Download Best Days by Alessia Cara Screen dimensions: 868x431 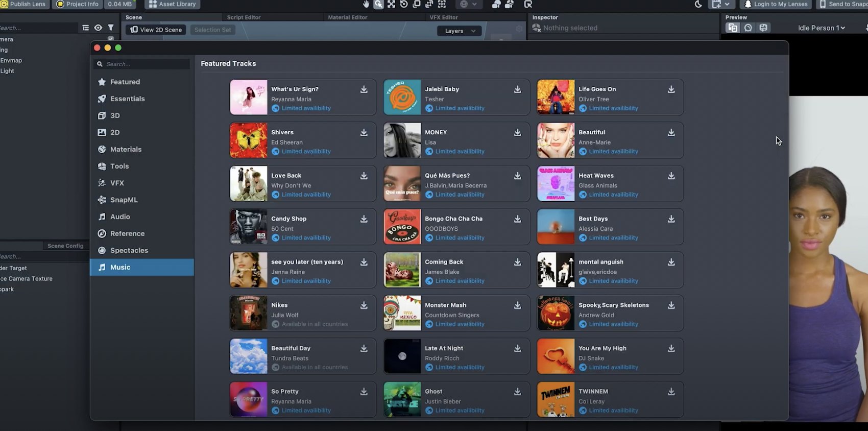(x=671, y=219)
